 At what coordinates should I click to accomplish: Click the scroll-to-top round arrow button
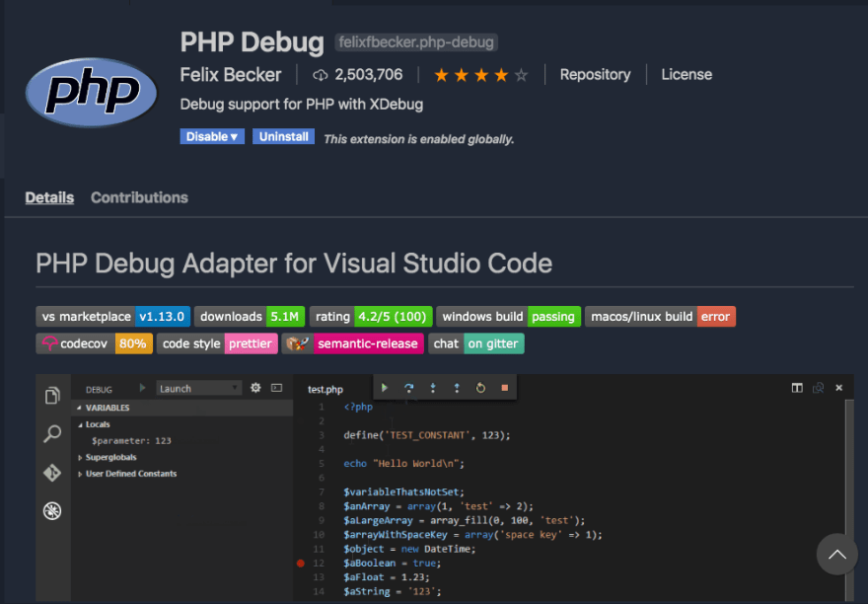point(837,555)
